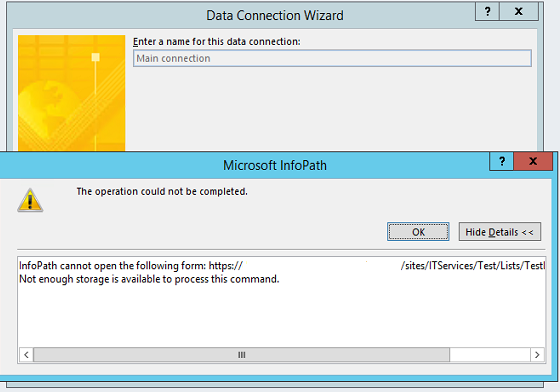Close the Microsoft InfoPath error dialog
The height and width of the screenshot is (392, 560).
pyautogui.click(x=533, y=161)
